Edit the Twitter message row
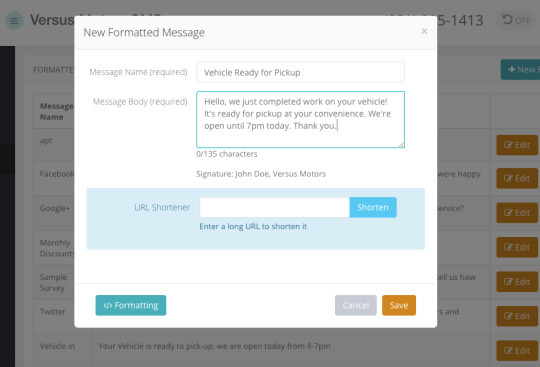 (517, 316)
